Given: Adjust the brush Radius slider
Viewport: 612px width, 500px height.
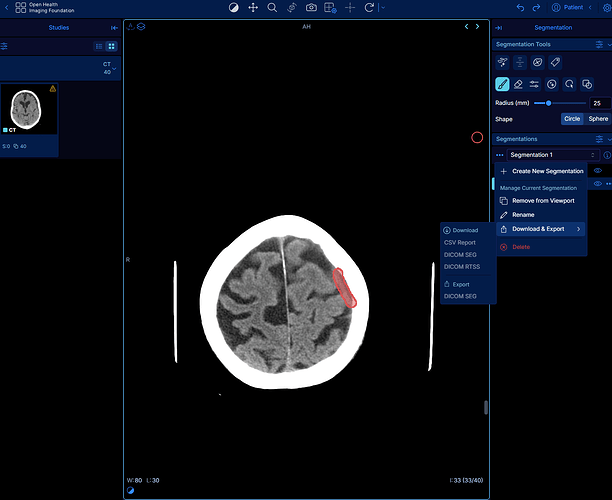Looking at the screenshot, I should tap(549, 103).
